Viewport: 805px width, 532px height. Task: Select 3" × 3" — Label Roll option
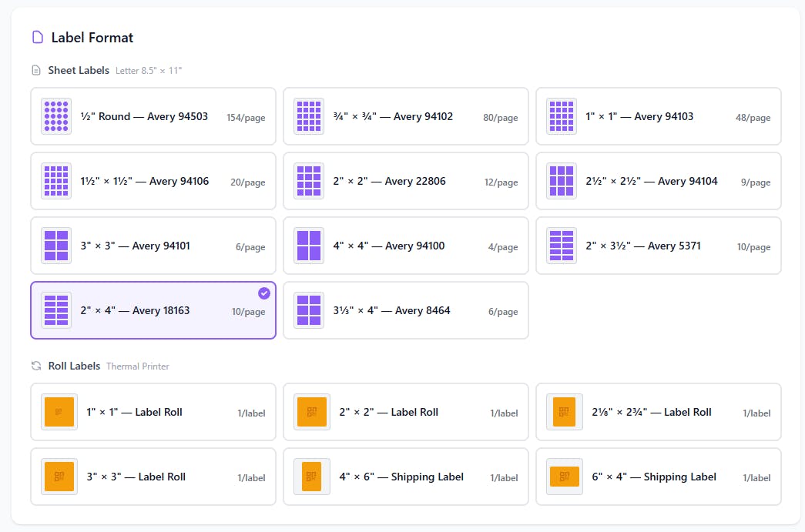(153, 477)
